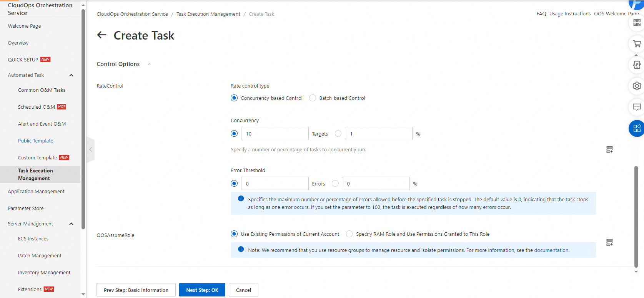Image resolution: width=644 pixels, height=298 pixels.
Task: Click the info icon in resource groups note
Action: pyautogui.click(x=241, y=249)
